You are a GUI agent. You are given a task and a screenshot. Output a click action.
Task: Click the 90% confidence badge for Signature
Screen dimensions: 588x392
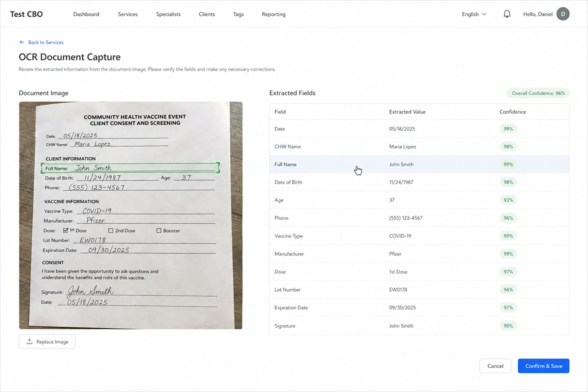click(508, 326)
